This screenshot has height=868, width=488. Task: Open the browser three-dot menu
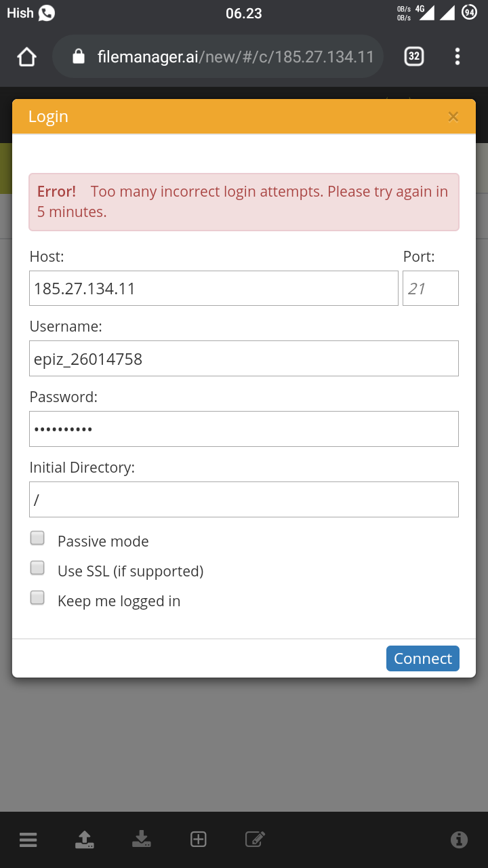coord(457,57)
